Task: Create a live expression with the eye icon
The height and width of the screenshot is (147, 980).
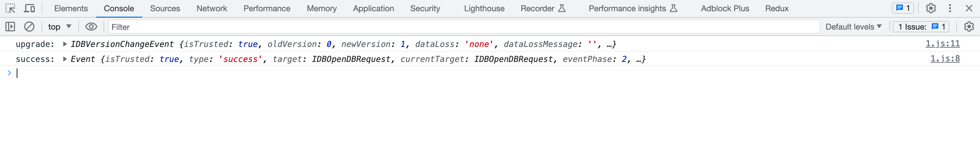Action: click(91, 27)
